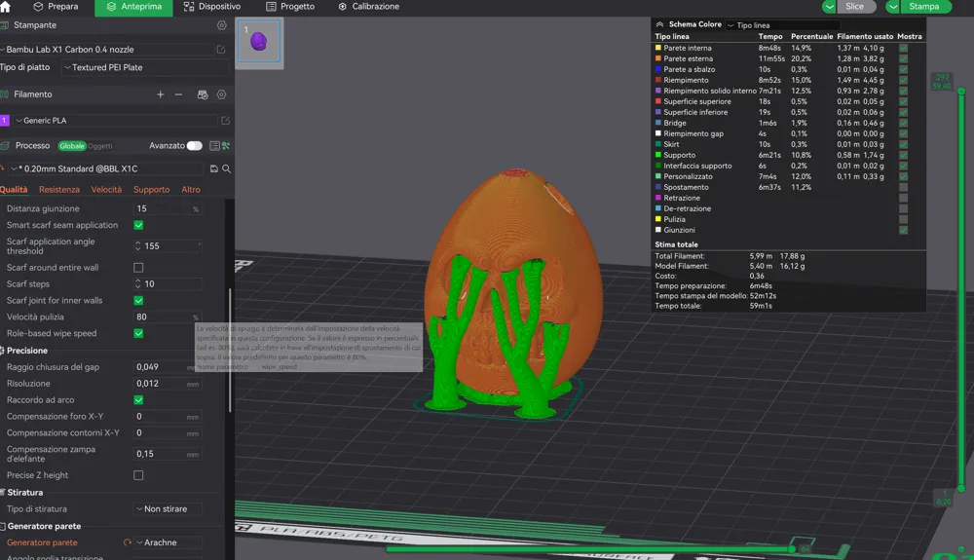
Task: Click the settings panel vertical scrollbar
Action: (x=231, y=351)
